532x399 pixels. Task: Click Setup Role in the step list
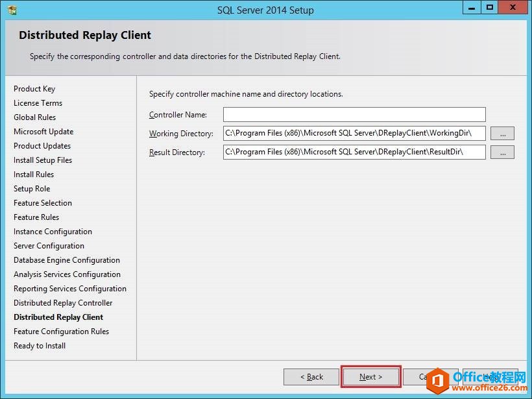[32, 189]
